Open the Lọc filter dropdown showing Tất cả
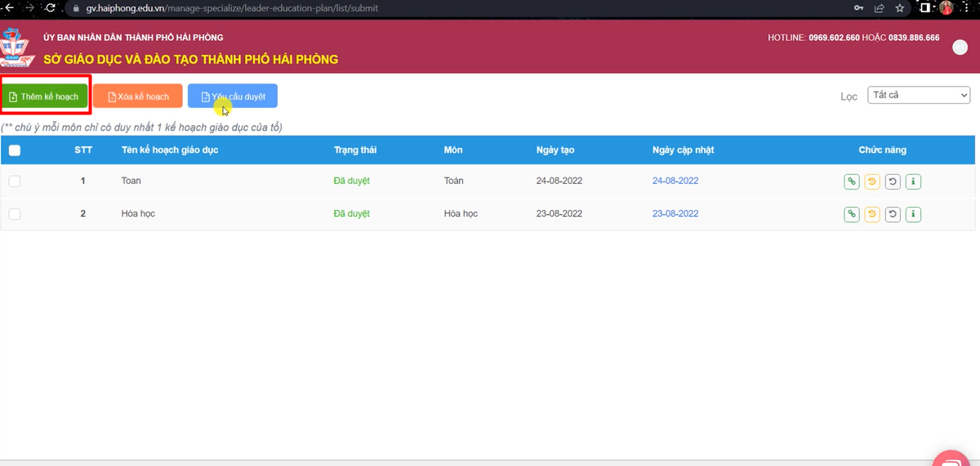 tap(918, 96)
